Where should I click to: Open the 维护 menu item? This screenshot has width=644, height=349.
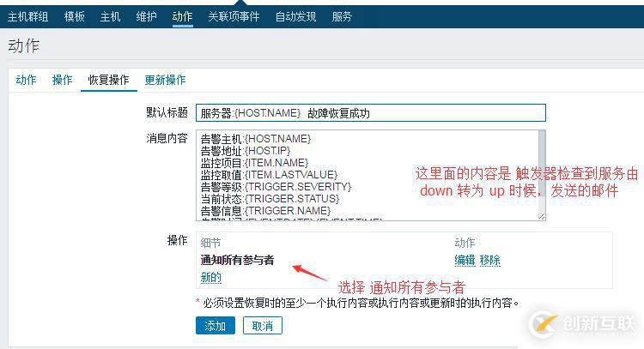click(146, 17)
